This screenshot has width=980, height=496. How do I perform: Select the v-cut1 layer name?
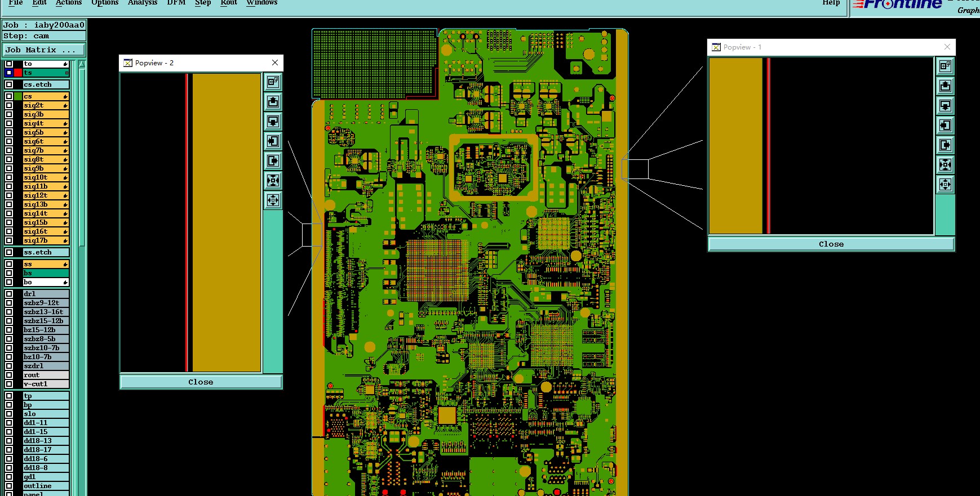[x=46, y=384]
